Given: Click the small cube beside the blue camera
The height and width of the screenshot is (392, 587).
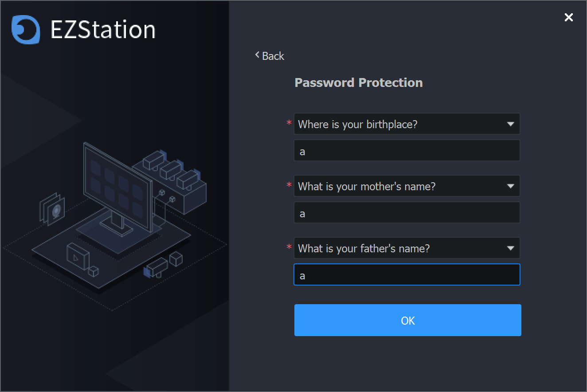Looking at the screenshot, I should (x=176, y=259).
